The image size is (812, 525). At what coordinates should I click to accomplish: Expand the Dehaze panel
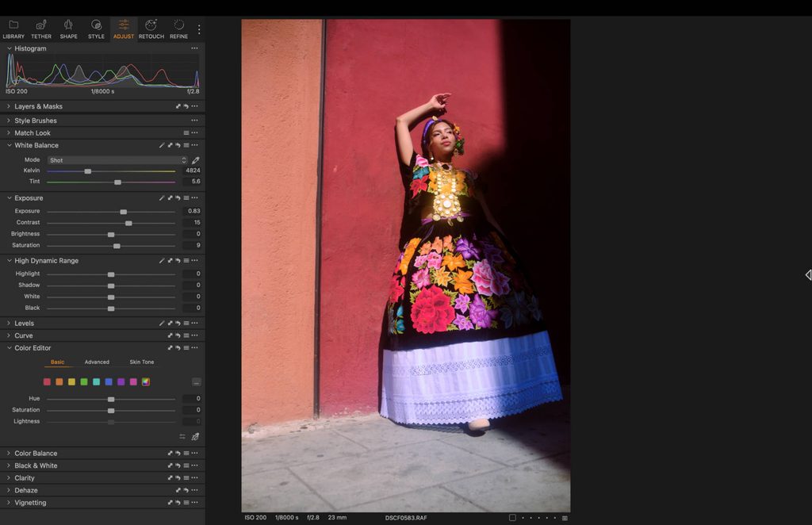tap(9, 490)
